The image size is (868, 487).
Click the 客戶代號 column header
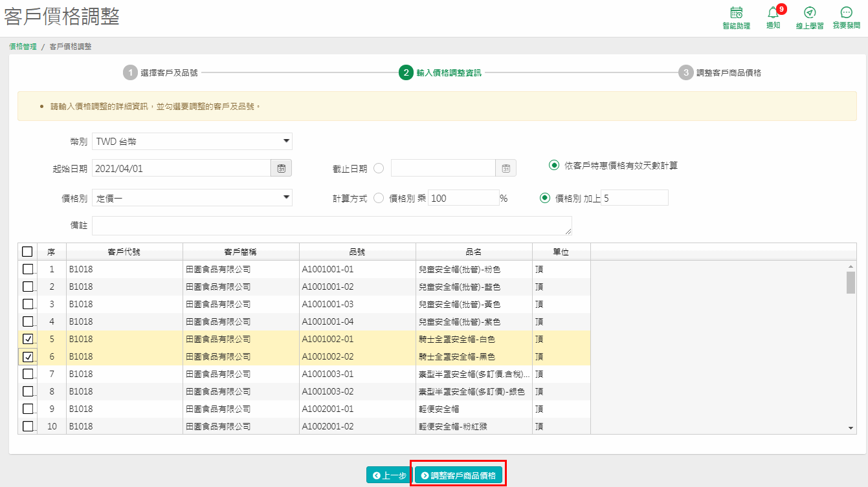click(x=124, y=252)
